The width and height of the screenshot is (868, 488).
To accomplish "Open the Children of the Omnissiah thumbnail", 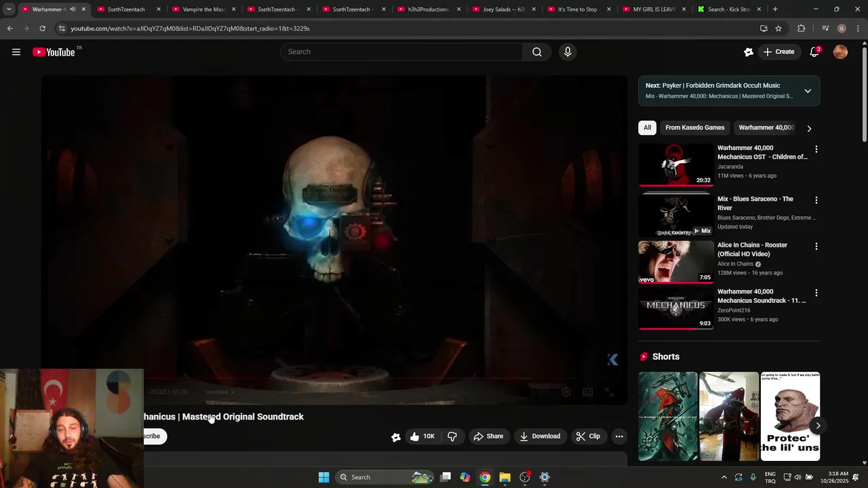I will [676, 165].
